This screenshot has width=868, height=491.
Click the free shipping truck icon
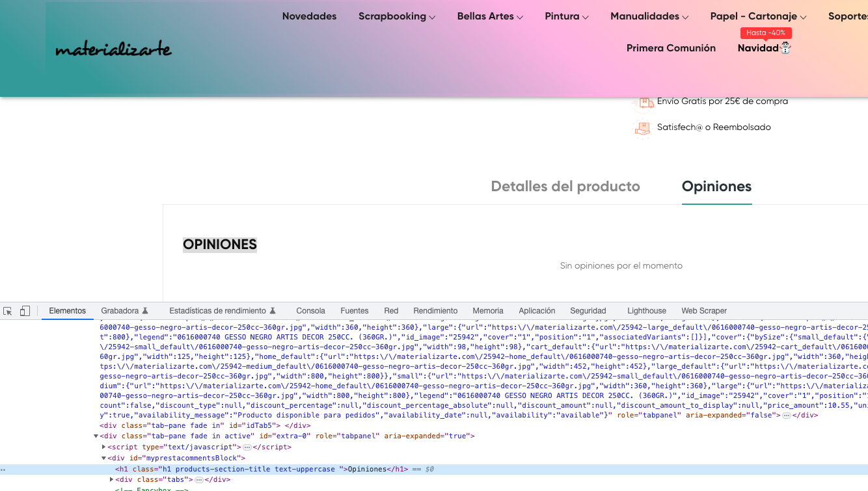(x=643, y=102)
